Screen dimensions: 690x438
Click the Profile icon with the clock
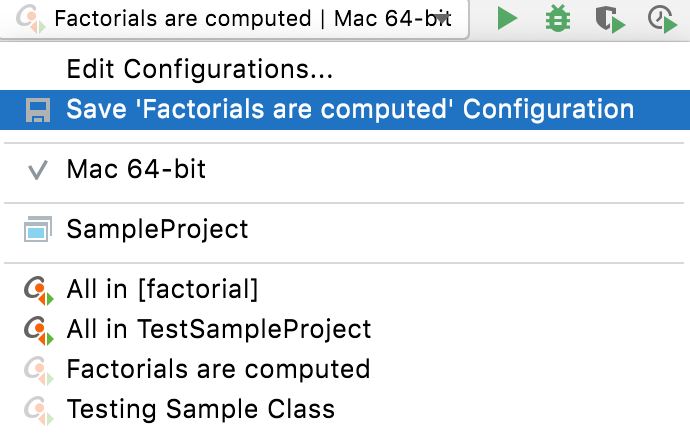point(661,18)
